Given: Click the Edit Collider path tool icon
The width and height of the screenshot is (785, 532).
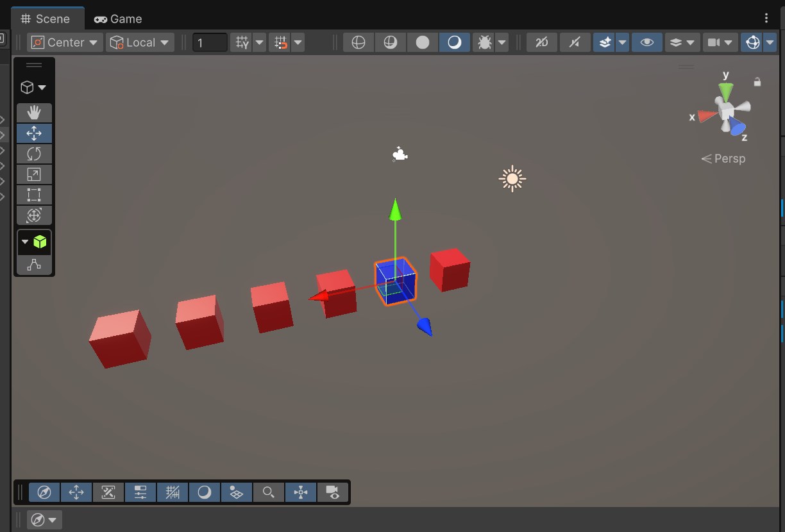Looking at the screenshot, I should [x=34, y=264].
